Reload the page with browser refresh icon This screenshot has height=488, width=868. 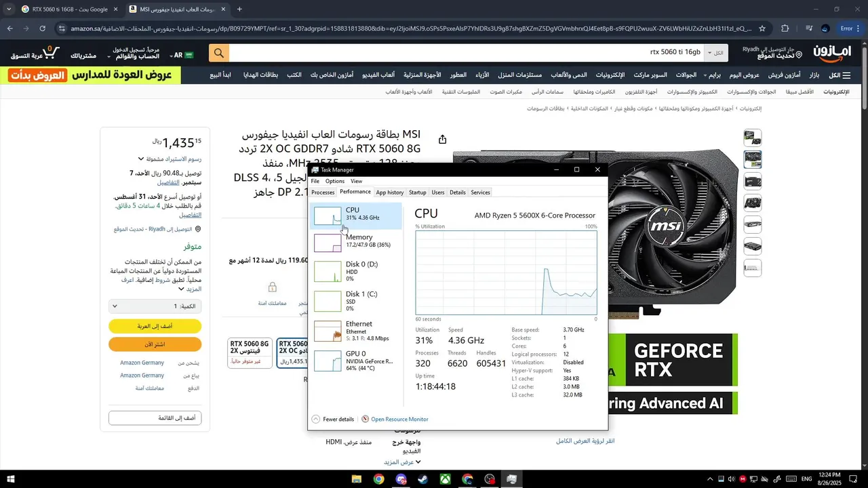42,28
